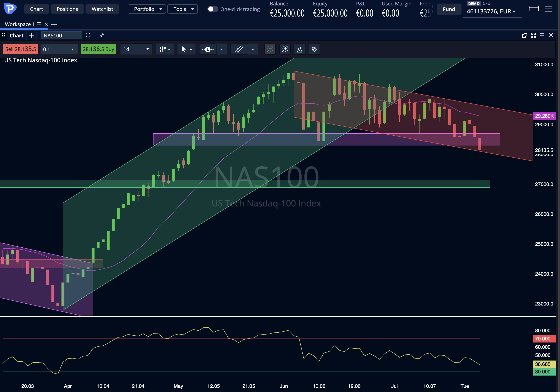Expand channel drawing tools dropdown arrow
Screen dimensions: 560x392
(253, 49)
